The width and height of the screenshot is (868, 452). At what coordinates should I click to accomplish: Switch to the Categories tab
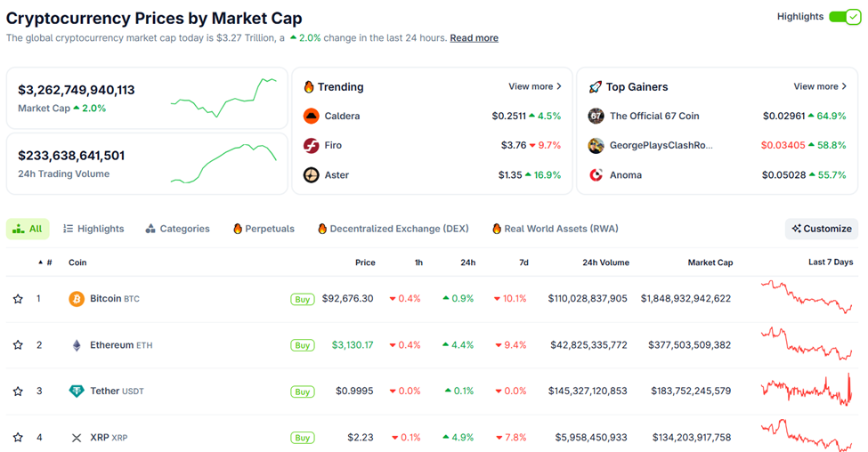pyautogui.click(x=178, y=229)
